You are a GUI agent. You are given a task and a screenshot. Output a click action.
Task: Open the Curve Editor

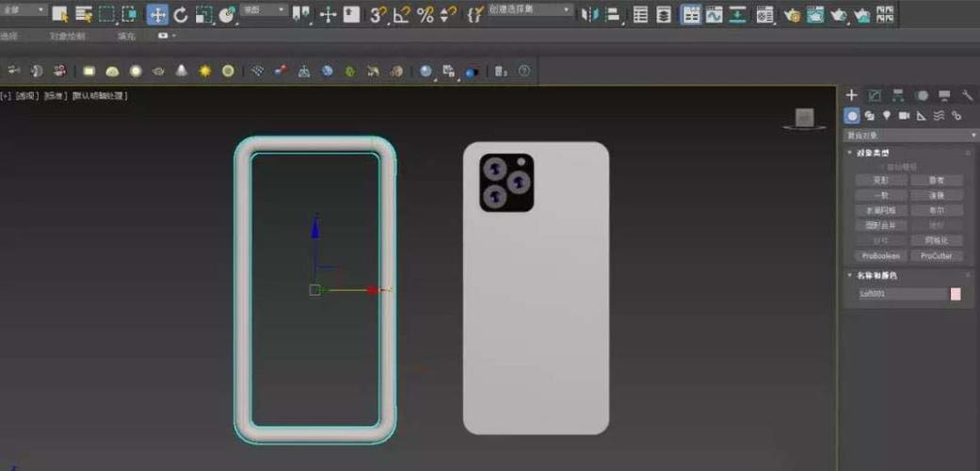point(715,14)
